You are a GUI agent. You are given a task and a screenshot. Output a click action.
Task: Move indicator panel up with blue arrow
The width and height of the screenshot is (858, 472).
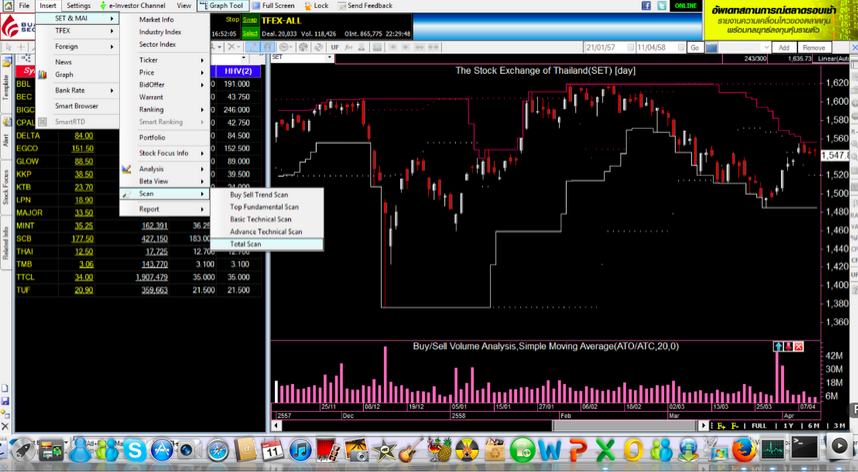point(778,347)
